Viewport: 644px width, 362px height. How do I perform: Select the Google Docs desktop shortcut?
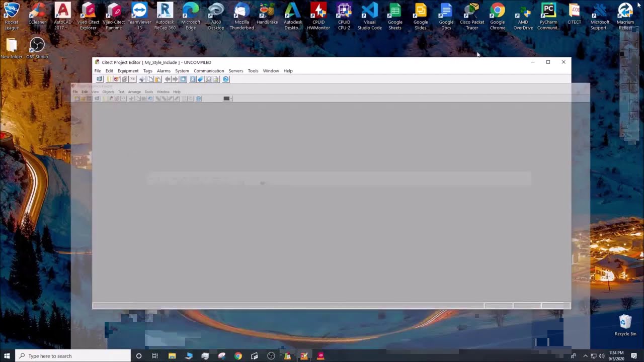pyautogui.click(x=446, y=16)
